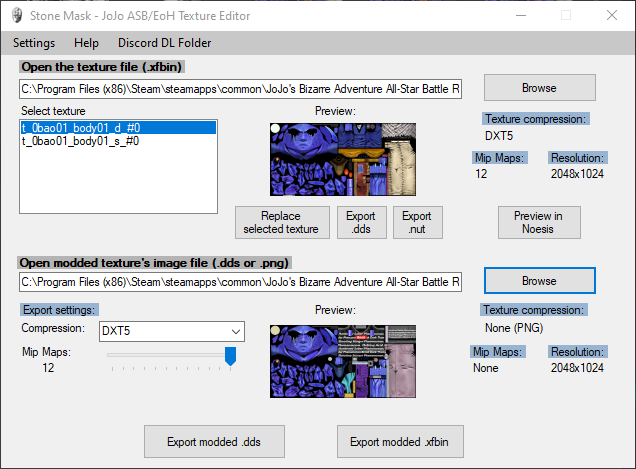Image resolution: width=636 pixels, height=469 pixels.
Task: Click the Export .nut button
Action: pos(416,222)
